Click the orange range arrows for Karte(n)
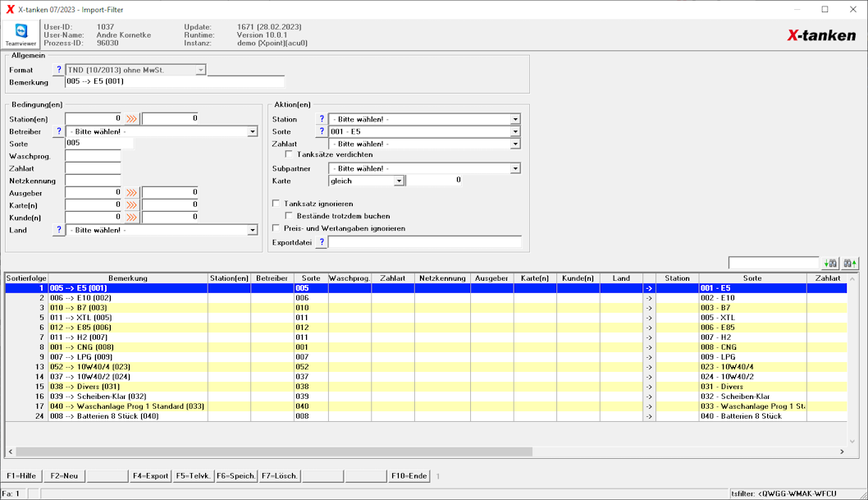This screenshot has height=500, width=868. click(131, 205)
